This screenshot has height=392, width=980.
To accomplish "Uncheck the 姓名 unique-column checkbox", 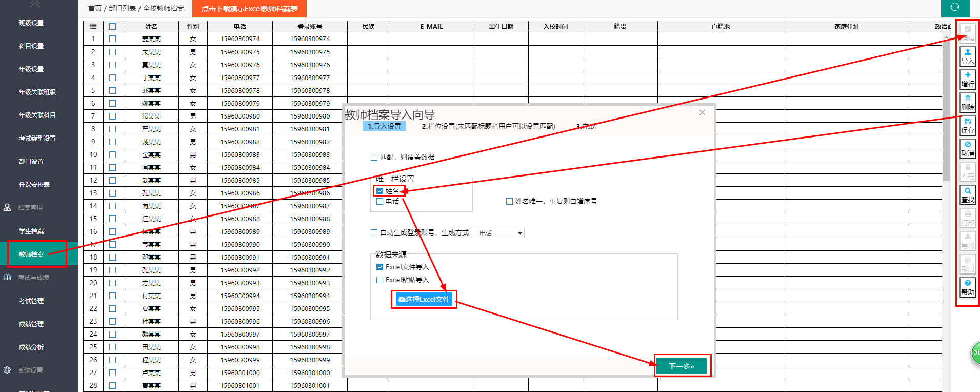I will [380, 191].
